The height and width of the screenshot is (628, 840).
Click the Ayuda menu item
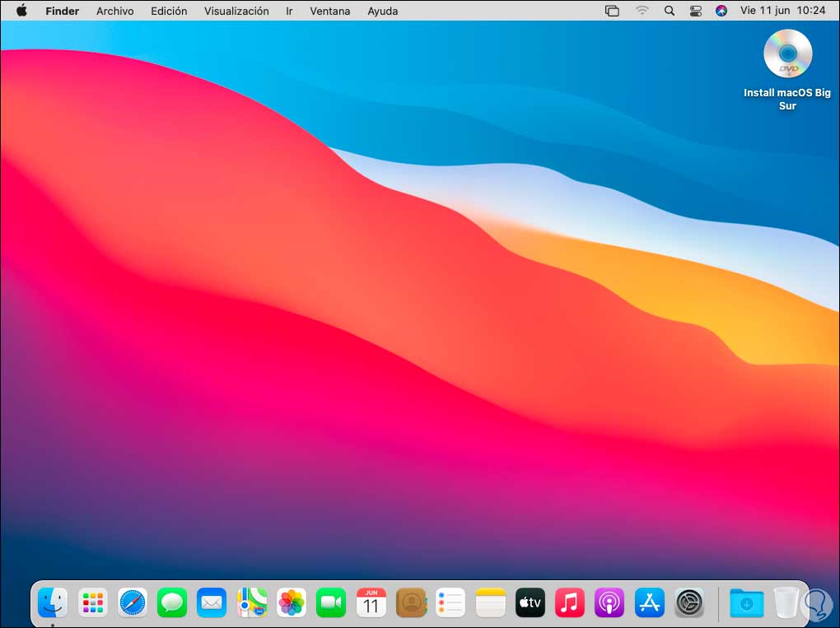click(382, 11)
